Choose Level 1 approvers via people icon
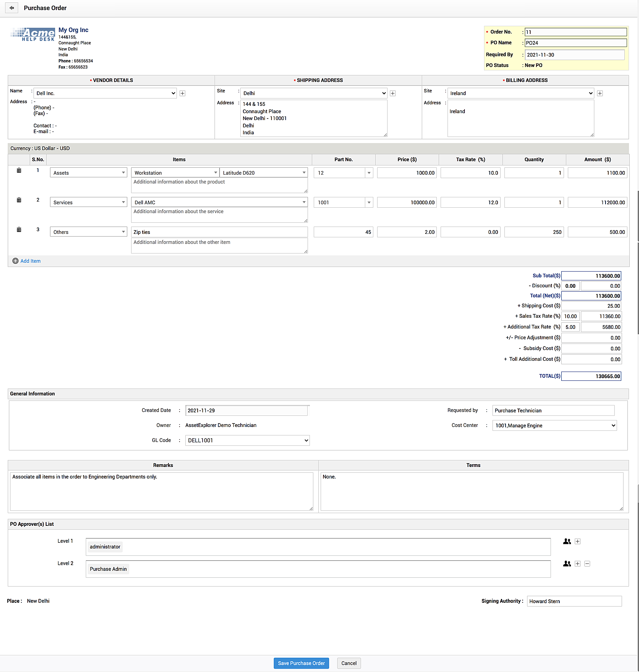The height and width of the screenshot is (672, 639). point(567,541)
